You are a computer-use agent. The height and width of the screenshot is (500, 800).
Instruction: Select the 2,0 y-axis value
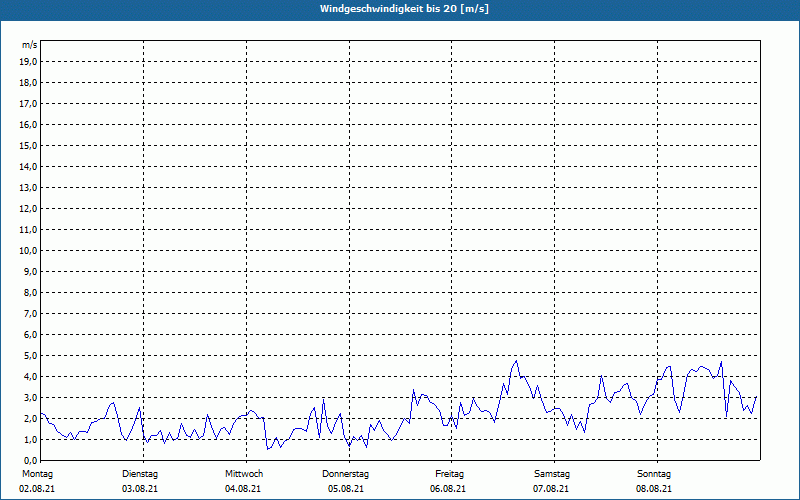pos(31,418)
